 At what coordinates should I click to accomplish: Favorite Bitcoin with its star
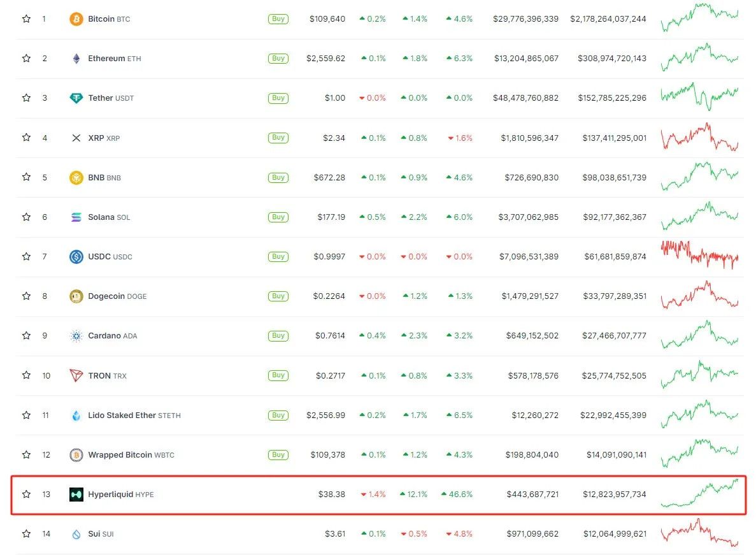tap(27, 19)
